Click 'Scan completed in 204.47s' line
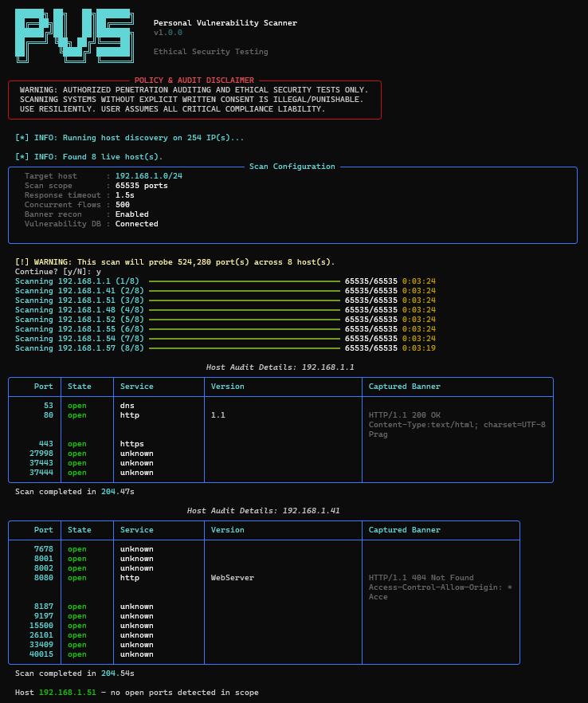This screenshot has width=588, height=703. pyautogui.click(x=74, y=491)
